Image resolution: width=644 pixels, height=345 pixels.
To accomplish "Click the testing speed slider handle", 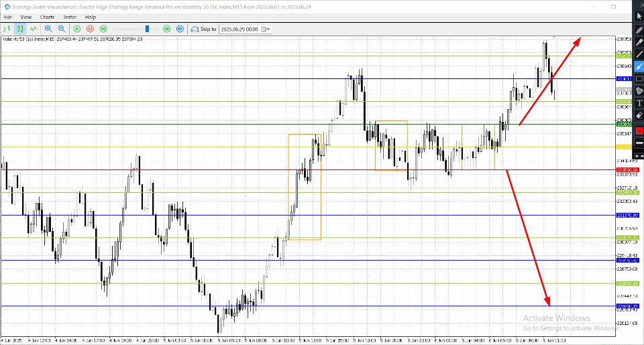I will click(x=147, y=29).
